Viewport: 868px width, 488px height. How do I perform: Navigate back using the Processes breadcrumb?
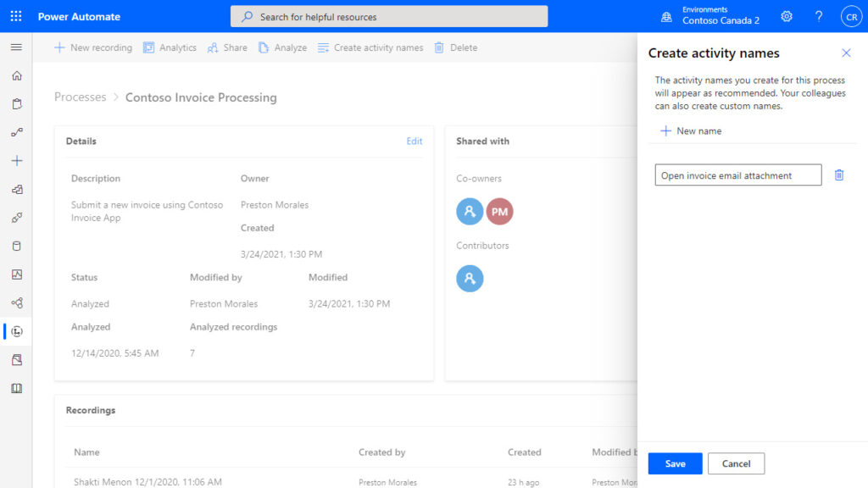click(80, 97)
